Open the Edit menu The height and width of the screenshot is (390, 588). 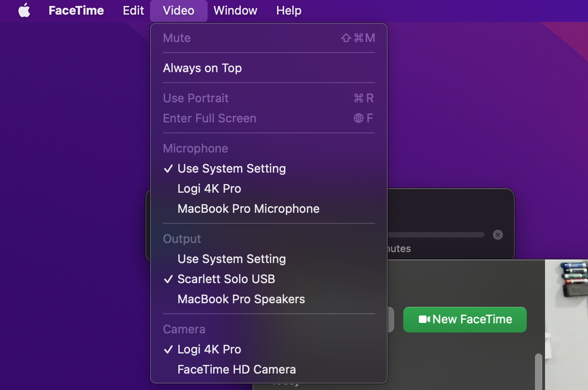133,11
